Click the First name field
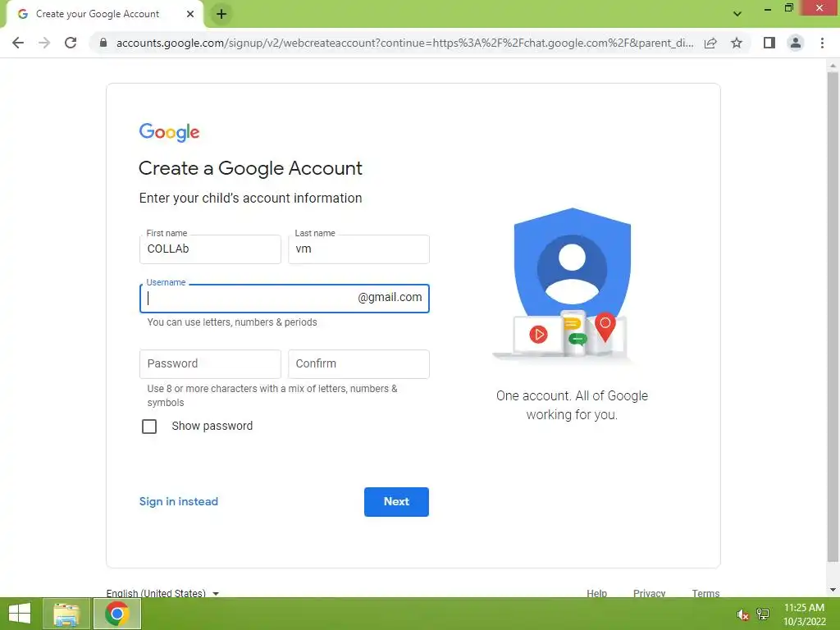Screen dimensions: 840x630 click(210, 249)
